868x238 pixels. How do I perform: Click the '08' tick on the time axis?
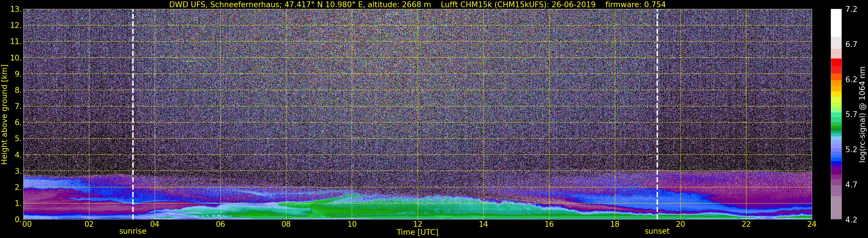tap(286, 224)
